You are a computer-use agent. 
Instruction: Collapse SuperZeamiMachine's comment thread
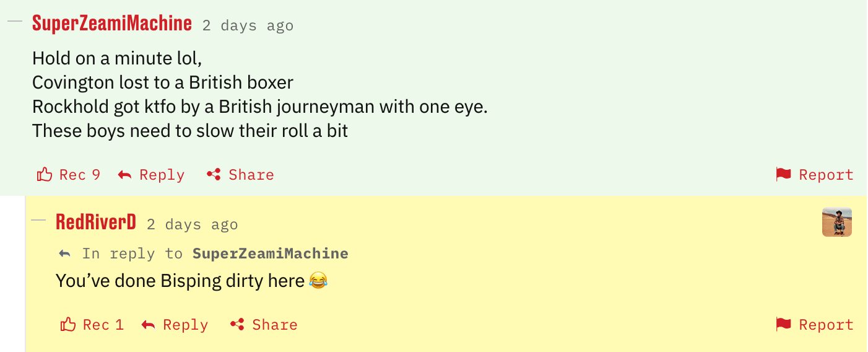click(15, 21)
